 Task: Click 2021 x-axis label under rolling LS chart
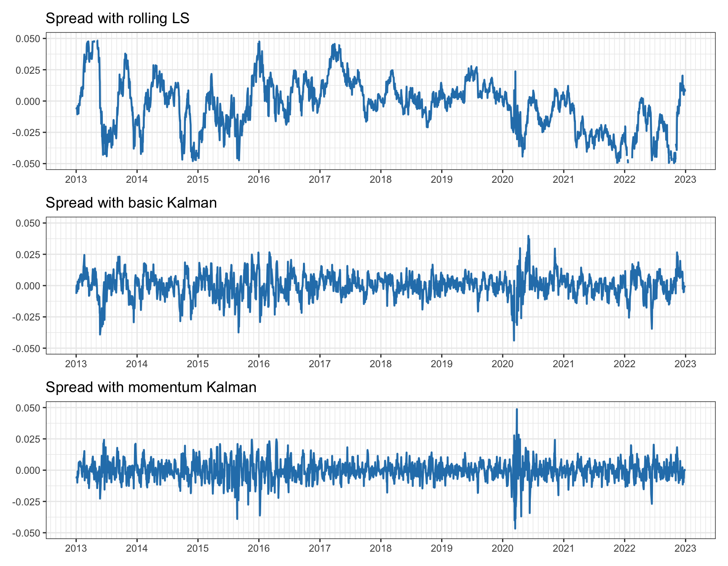coord(563,179)
